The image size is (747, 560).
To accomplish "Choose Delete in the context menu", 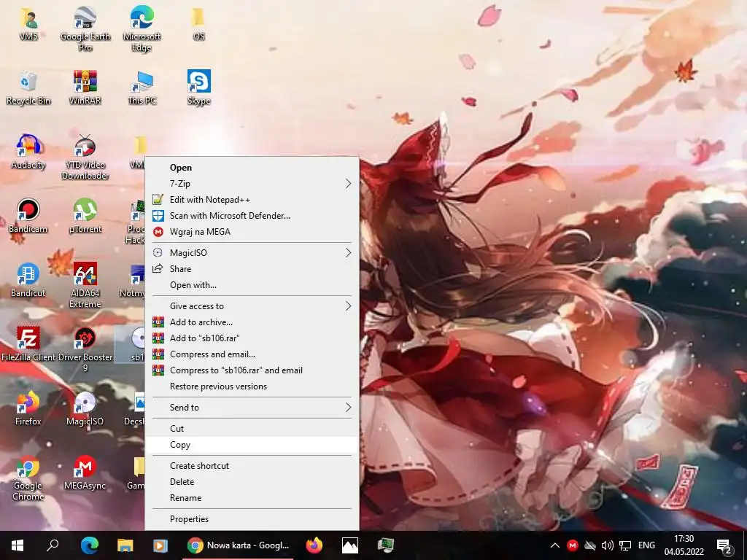I will 252,482.
